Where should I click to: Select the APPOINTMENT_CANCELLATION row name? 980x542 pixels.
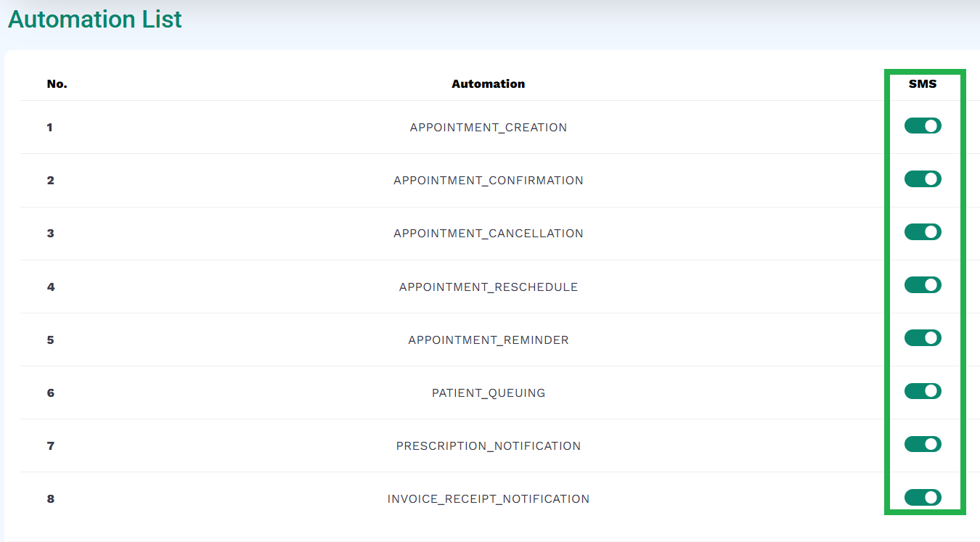489,234
